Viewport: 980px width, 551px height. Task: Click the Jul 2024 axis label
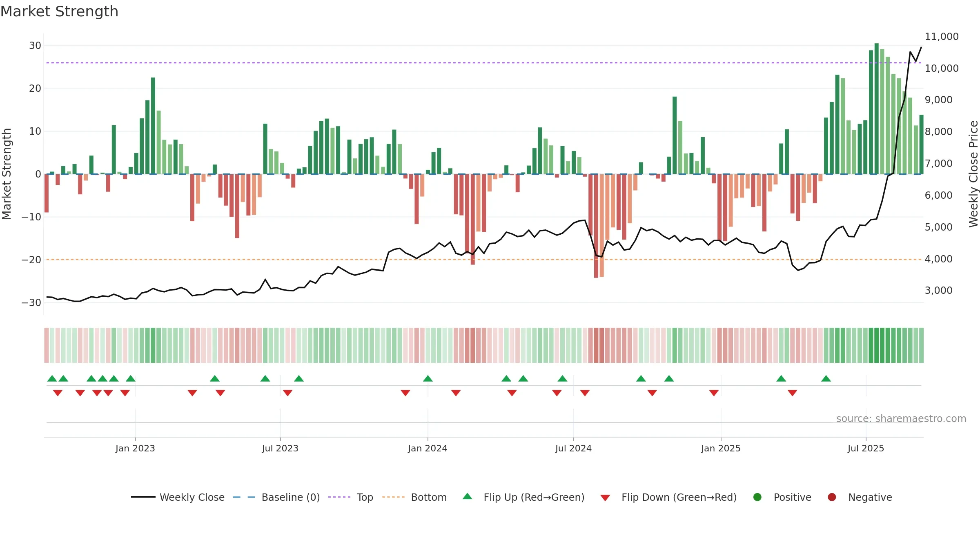click(573, 449)
